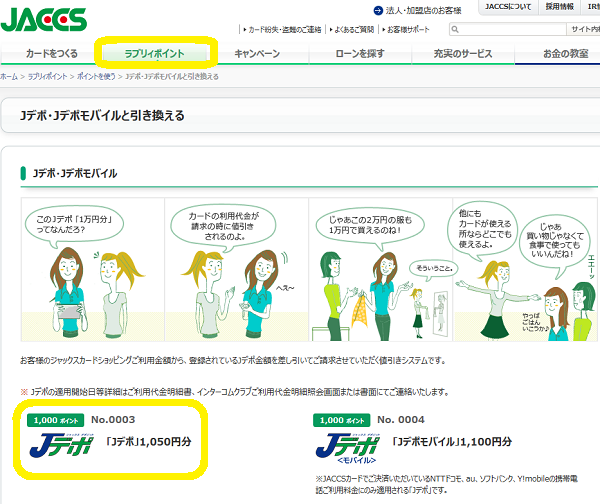Click comic panel with カードの利用代金が bubble

pyautogui.click(x=236, y=269)
